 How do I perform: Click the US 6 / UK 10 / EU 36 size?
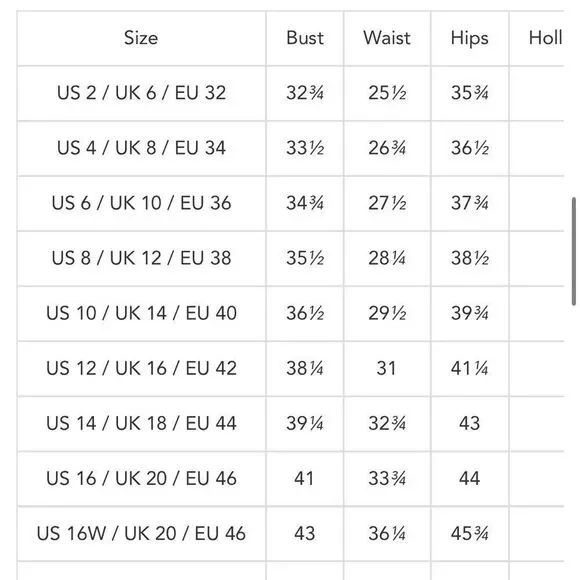point(141,203)
